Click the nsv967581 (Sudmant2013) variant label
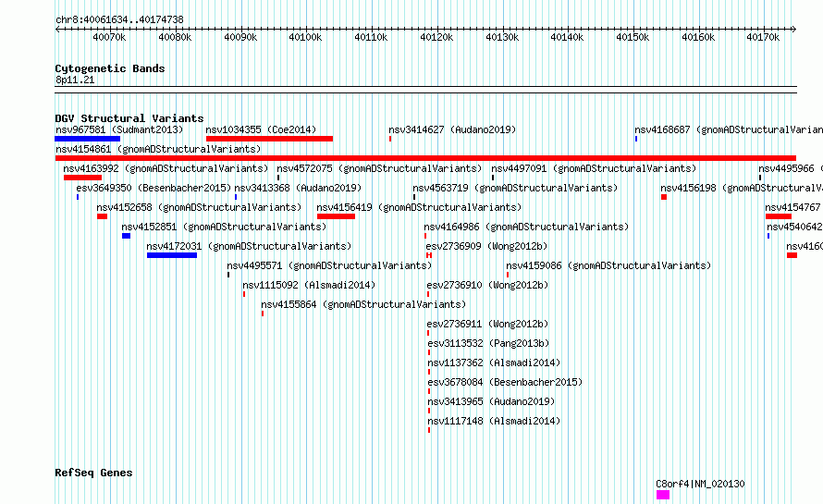Viewport: 823px width, 504px height. pyautogui.click(x=119, y=129)
